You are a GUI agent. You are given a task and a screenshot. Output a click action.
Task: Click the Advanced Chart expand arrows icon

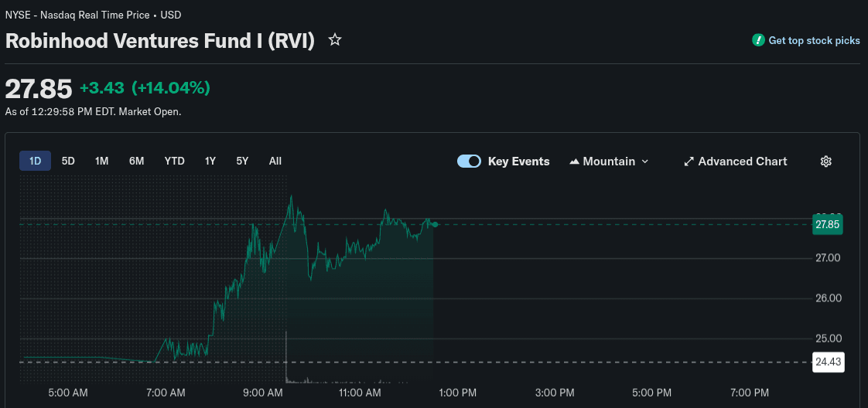pos(689,161)
